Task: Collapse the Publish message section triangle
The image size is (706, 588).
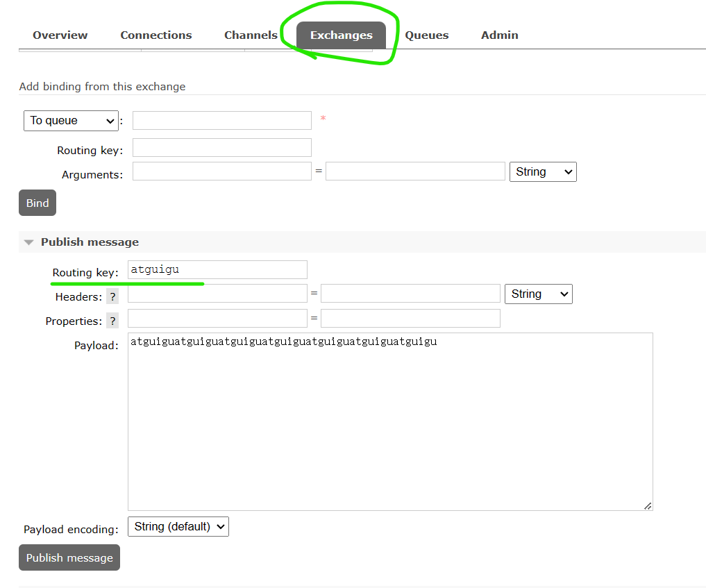Action: pyautogui.click(x=29, y=242)
